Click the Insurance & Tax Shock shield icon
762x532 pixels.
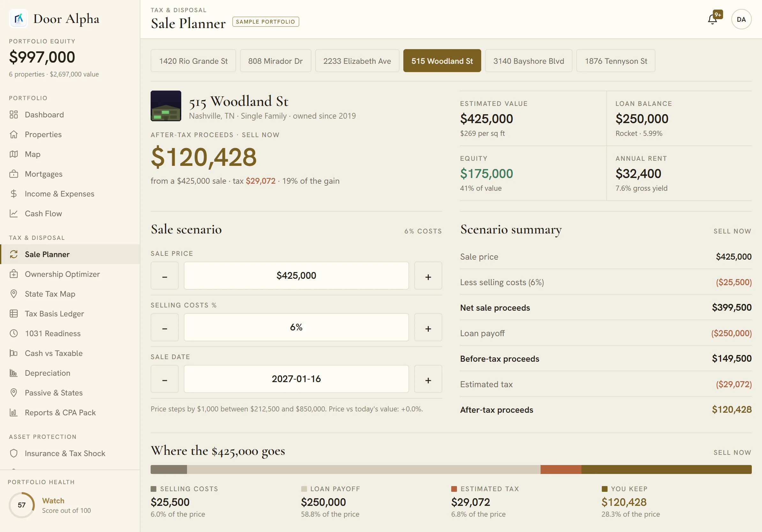coord(14,454)
